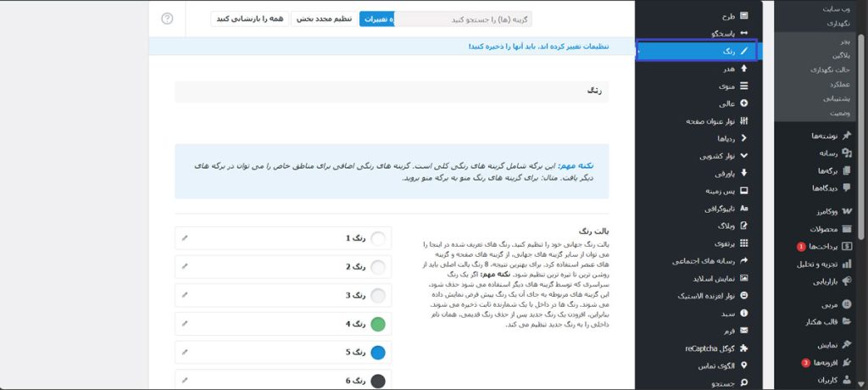Click the گوگل reCaptcha puzzle icon
868x390 pixels.
pos(744,348)
